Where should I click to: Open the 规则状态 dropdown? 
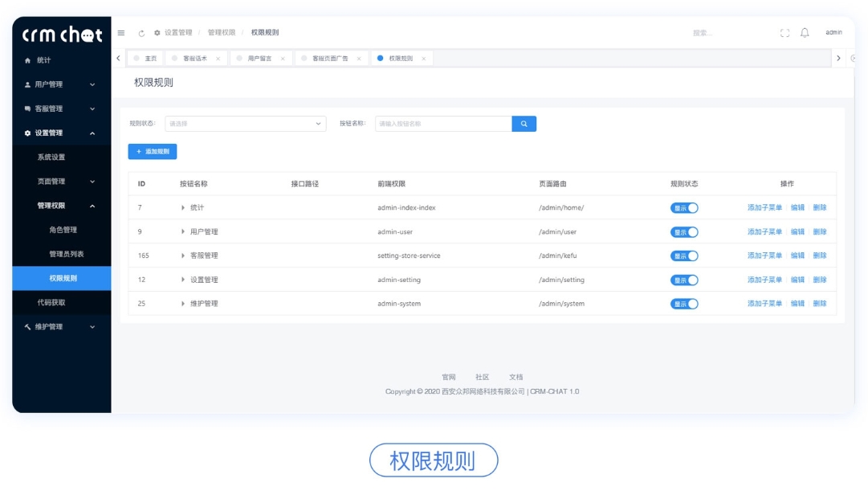(245, 124)
